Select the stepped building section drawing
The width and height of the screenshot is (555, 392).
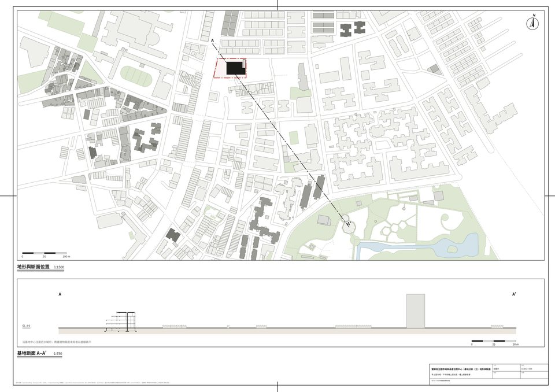pos(120,322)
